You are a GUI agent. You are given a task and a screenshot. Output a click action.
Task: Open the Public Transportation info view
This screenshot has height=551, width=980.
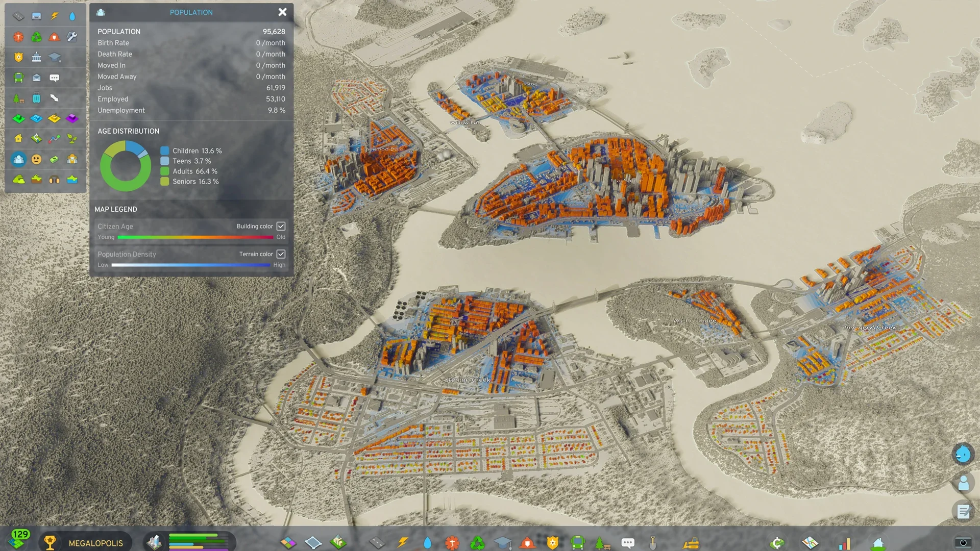[18, 78]
